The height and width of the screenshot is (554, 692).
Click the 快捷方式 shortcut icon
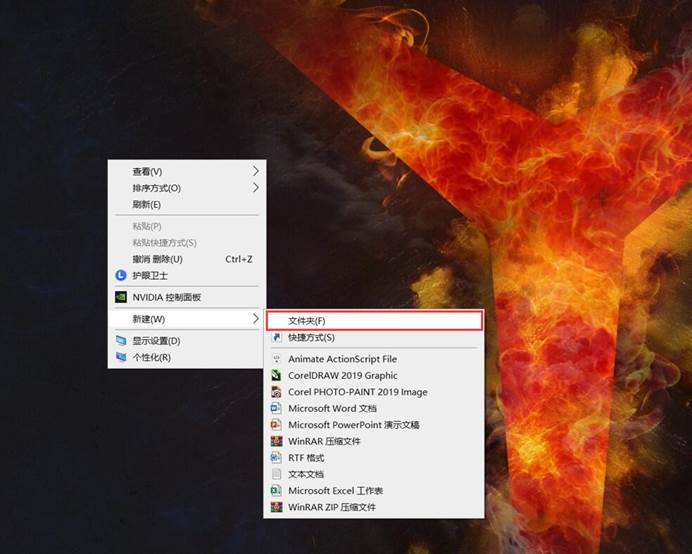277,338
